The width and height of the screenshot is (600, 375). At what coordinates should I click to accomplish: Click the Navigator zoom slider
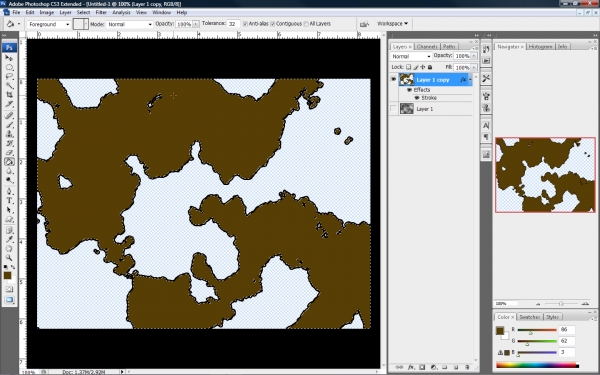[x=561, y=303]
